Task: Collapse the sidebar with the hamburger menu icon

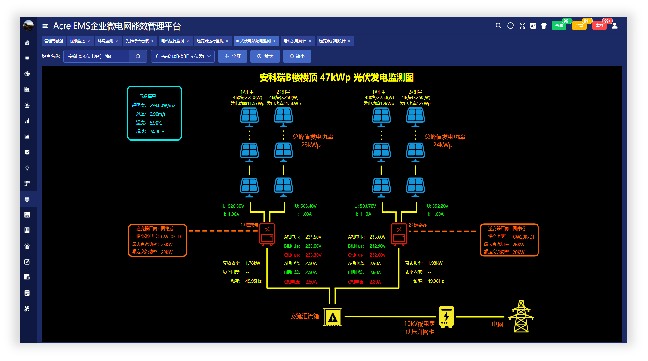Action: 45,26
